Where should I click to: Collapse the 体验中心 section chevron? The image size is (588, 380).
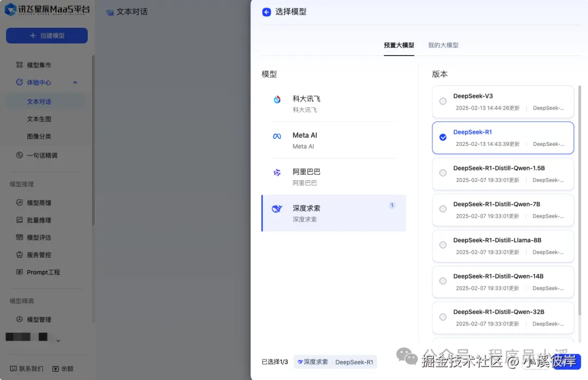(x=75, y=83)
